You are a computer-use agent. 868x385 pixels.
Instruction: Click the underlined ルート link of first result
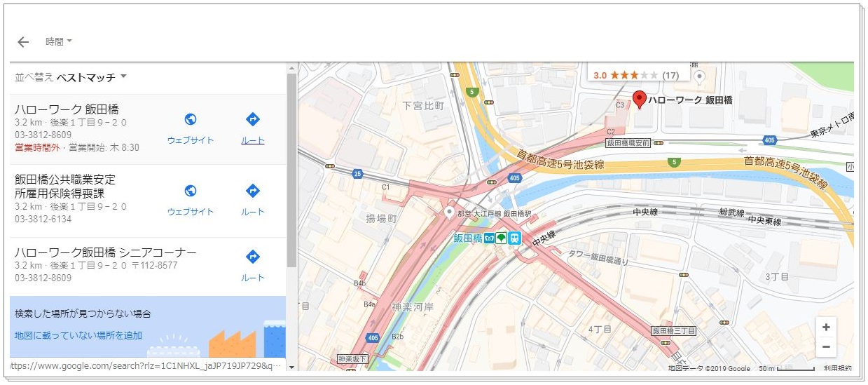tap(253, 140)
